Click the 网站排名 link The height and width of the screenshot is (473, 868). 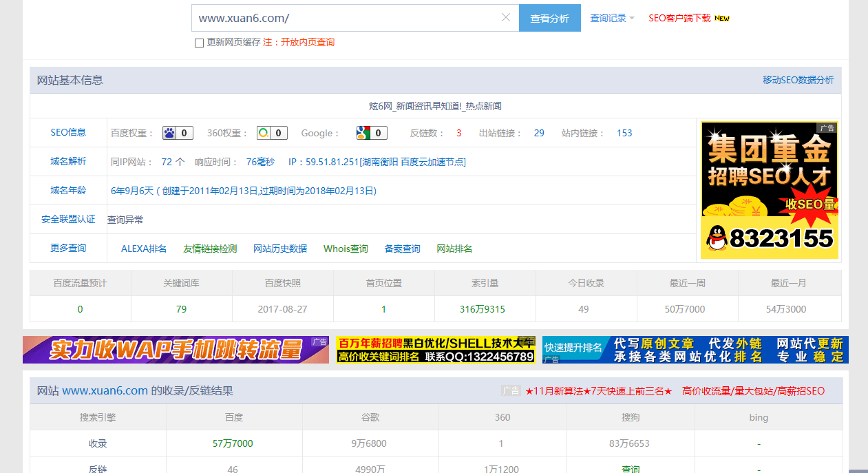(x=454, y=249)
